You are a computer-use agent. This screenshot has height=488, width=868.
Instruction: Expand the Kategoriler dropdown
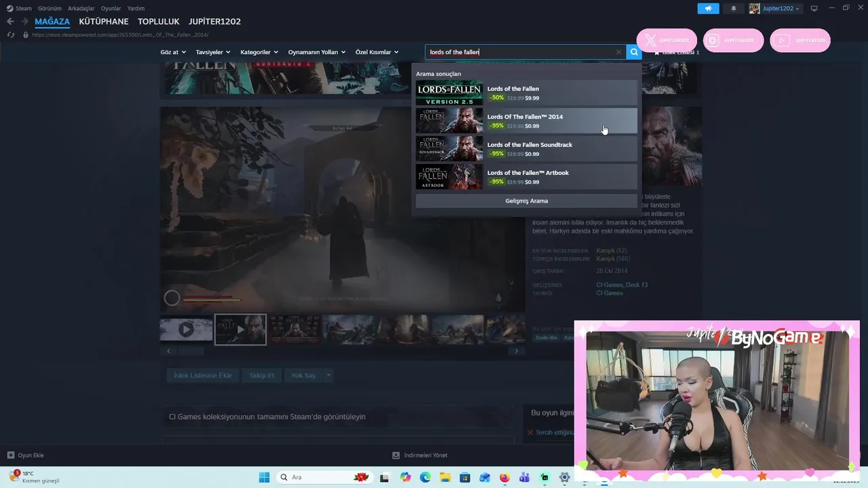[x=259, y=52]
